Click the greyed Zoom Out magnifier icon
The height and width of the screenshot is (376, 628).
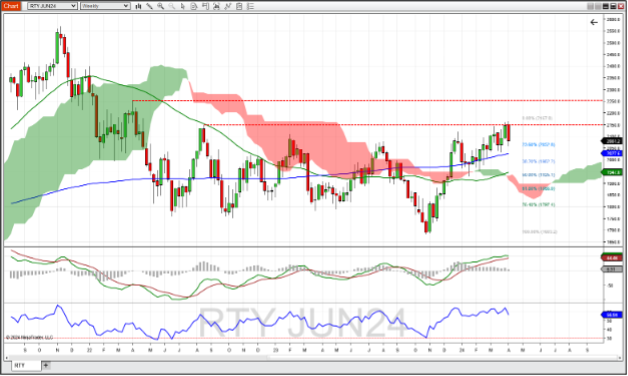tap(171, 6)
